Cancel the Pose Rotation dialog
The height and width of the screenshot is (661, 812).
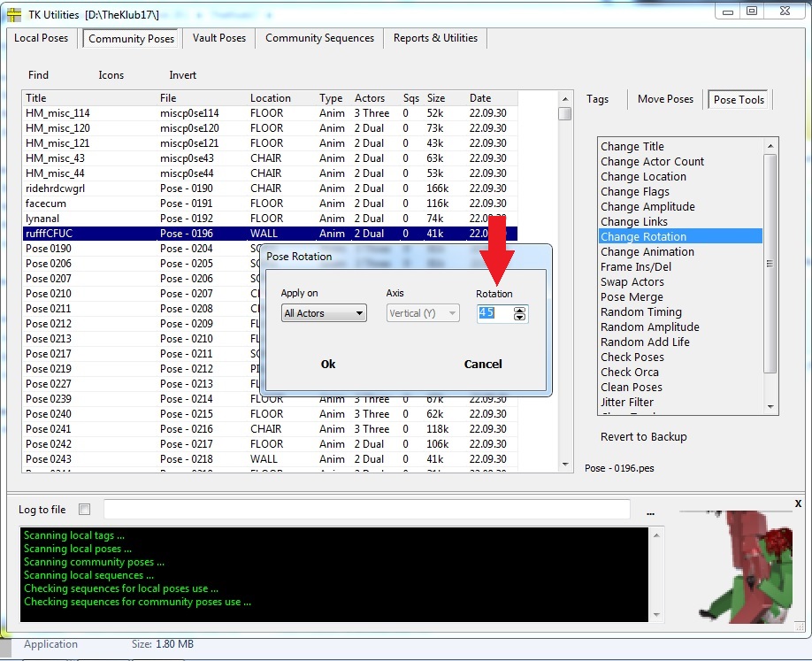click(x=483, y=365)
